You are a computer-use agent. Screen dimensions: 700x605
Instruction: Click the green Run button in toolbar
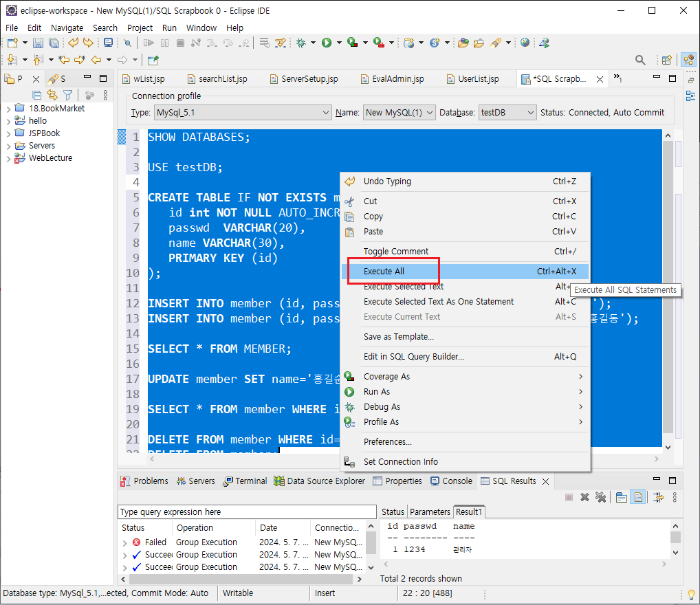(x=327, y=43)
